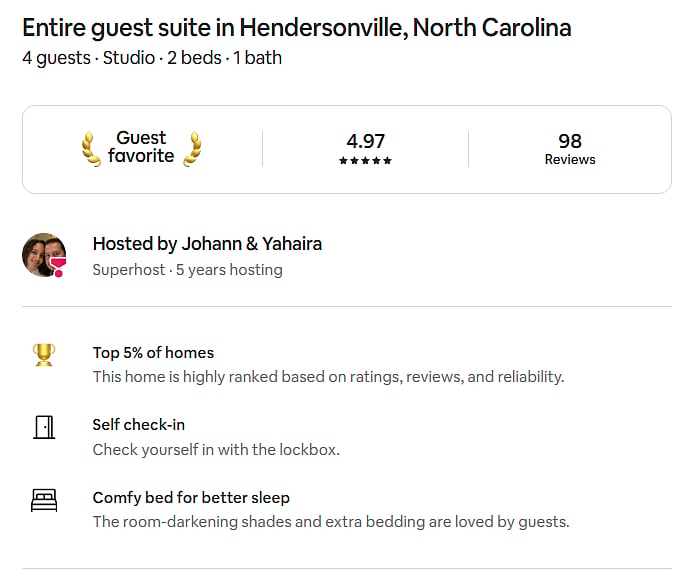Click the Superhost 5 years hosting text

coord(187,270)
